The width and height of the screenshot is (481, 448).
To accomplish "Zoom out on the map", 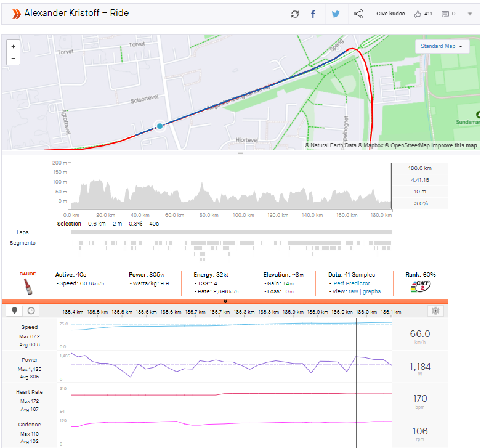I will (x=14, y=59).
